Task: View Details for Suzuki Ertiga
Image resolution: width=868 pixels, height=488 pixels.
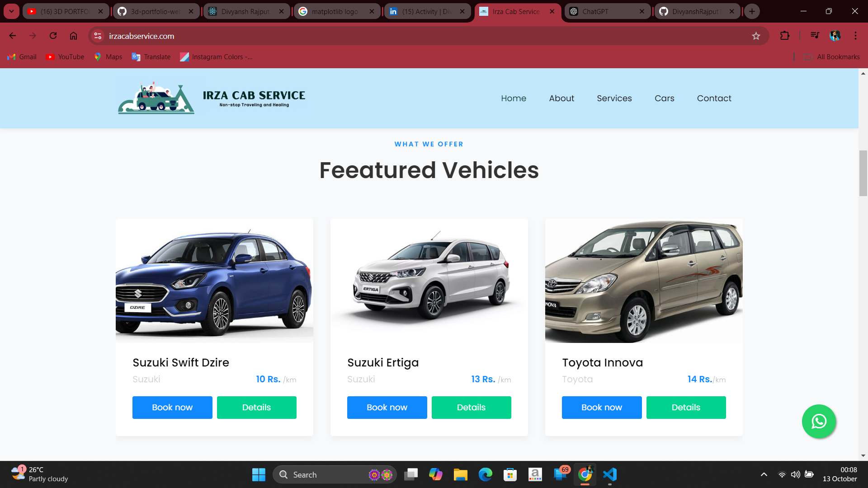Action: (471, 408)
